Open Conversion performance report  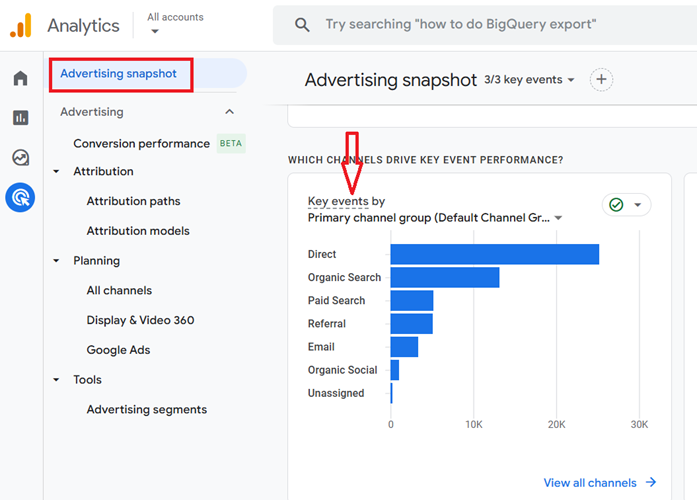coord(141,143)
